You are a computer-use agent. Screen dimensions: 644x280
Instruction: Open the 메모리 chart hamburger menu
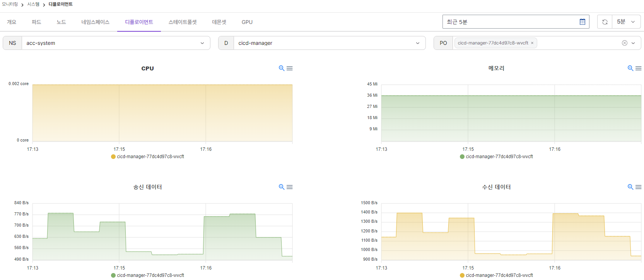639,68
